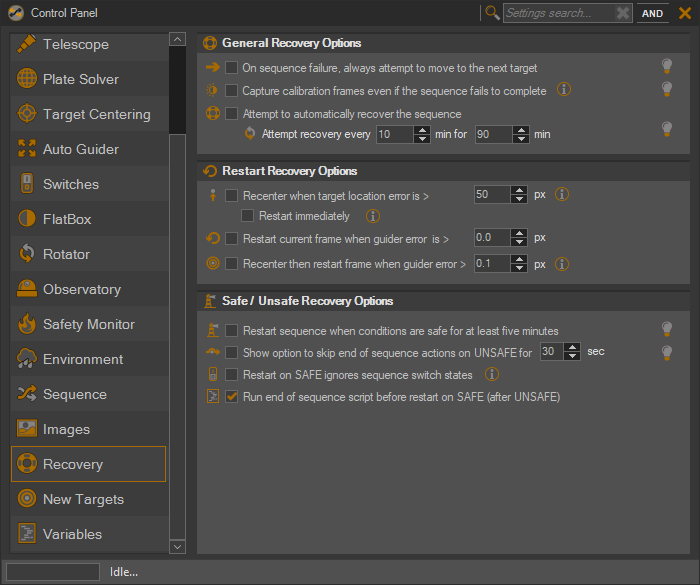
Task: Click the Sequence shuffle icon
Action: [27, 393]
